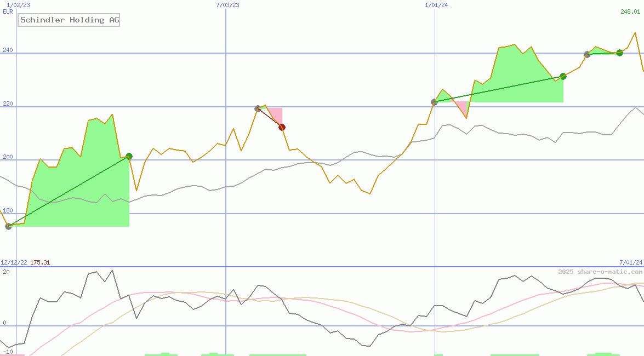Click the EUR currency label

point(7,12)
